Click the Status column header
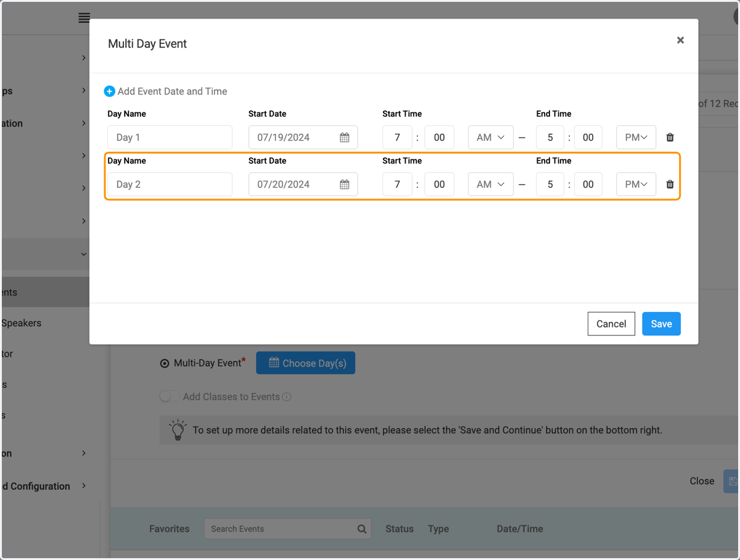The height and width of the screenshot is (560, 740). tap(400, 529)
